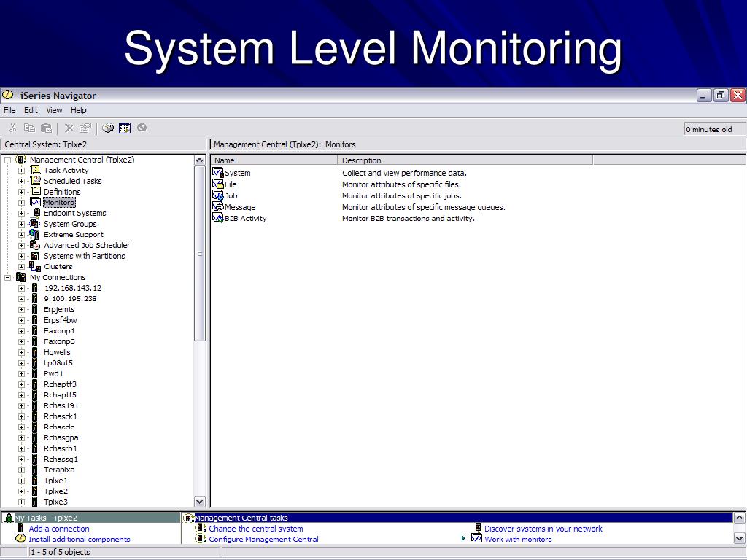Click the tasks pane scroll down arrow
The height and width of the screenshot is (560, 747).
click(740, 539)
